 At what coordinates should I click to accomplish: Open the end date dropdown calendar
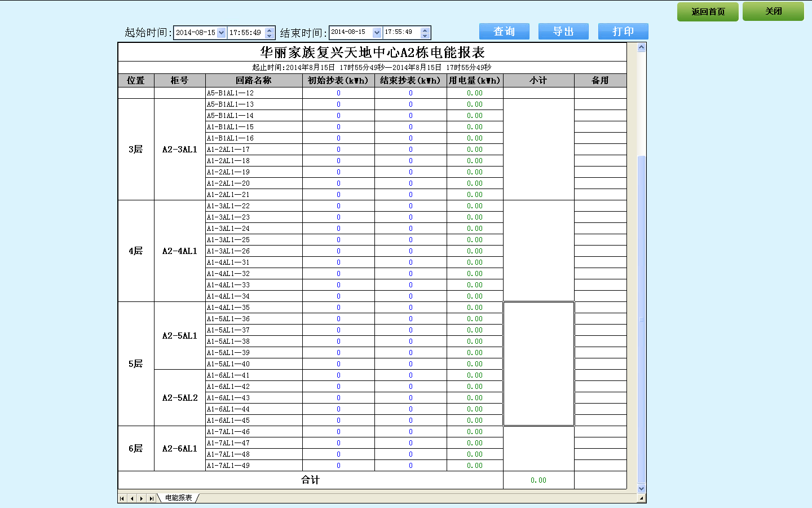(377, 33)
